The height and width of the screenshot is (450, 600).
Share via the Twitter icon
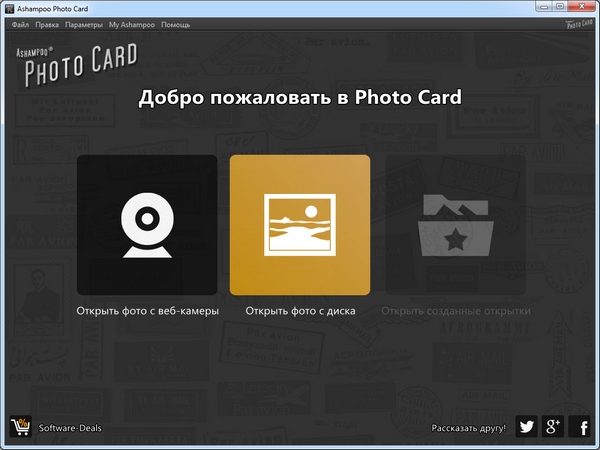pos(527,428)
